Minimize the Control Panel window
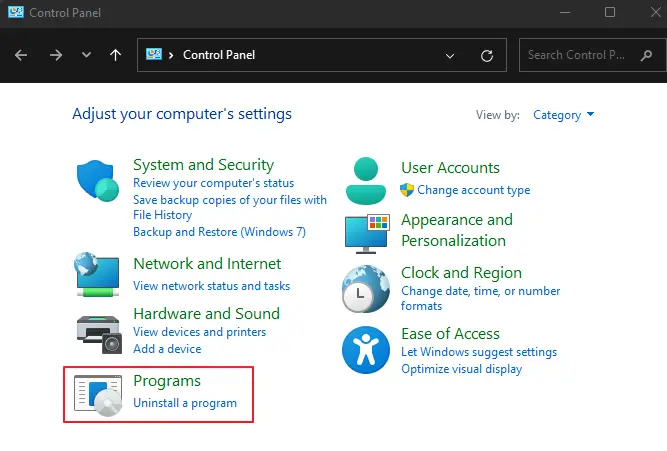 (565, 12)
